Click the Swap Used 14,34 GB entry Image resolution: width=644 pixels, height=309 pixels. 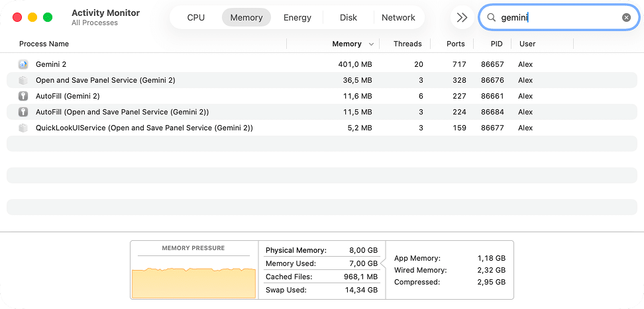pyautogui.click(x=321, y=290)
